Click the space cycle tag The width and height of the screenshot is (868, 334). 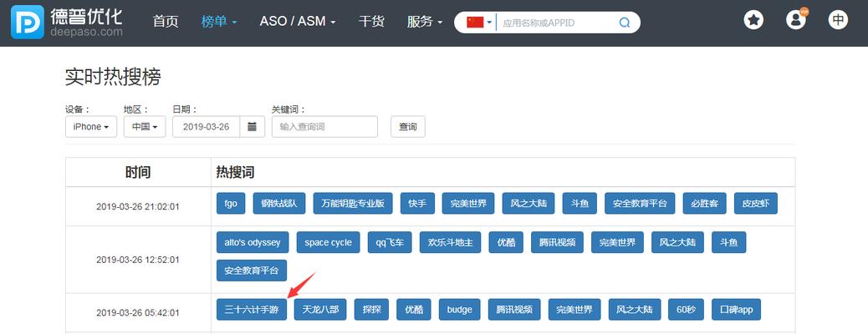tap(329, 242)
